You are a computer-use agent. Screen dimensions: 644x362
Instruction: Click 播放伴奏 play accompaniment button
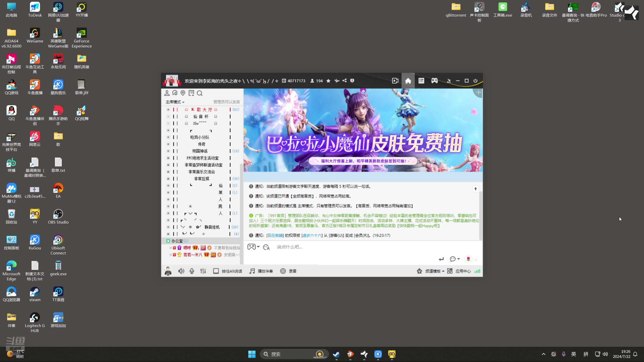point(261,271)
